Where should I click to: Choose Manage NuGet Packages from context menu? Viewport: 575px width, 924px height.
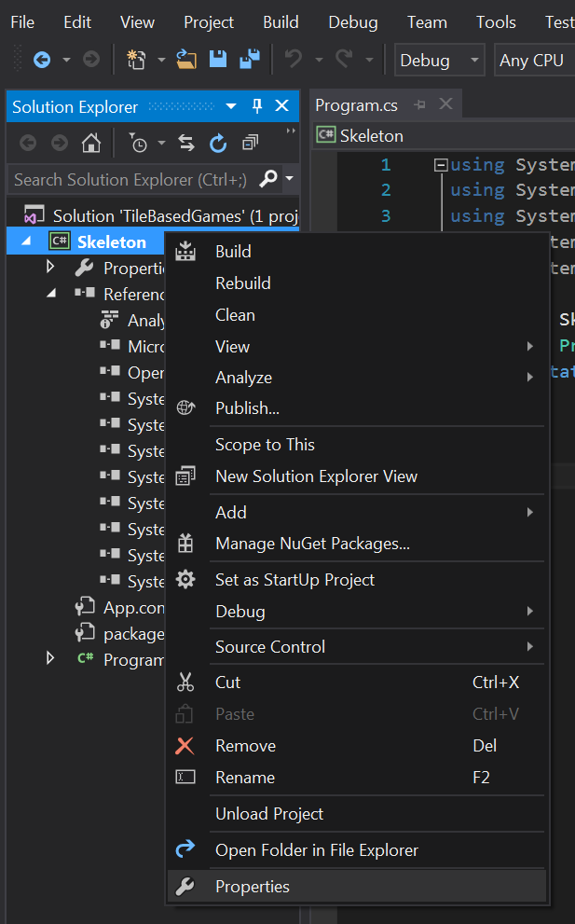[312, 544]
